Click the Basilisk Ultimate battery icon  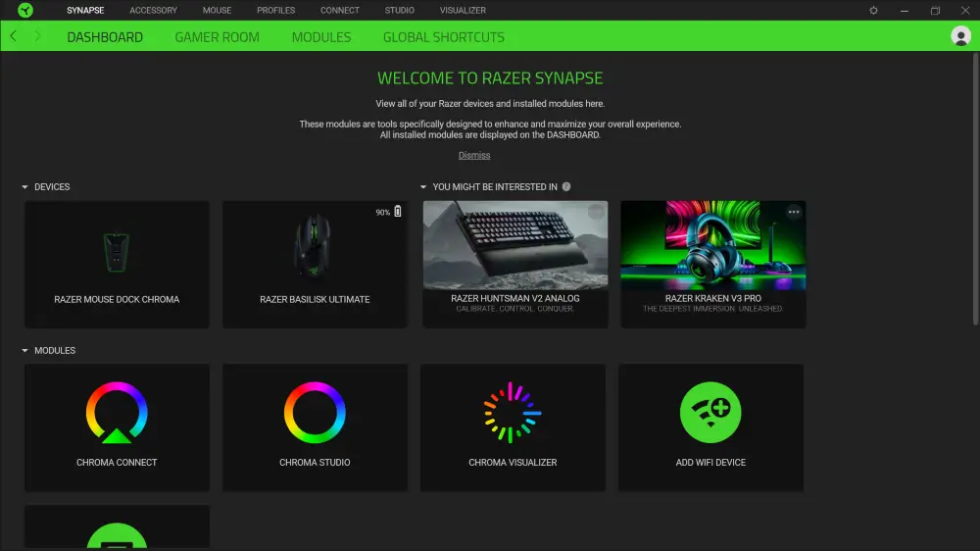[x=398, y=212]
